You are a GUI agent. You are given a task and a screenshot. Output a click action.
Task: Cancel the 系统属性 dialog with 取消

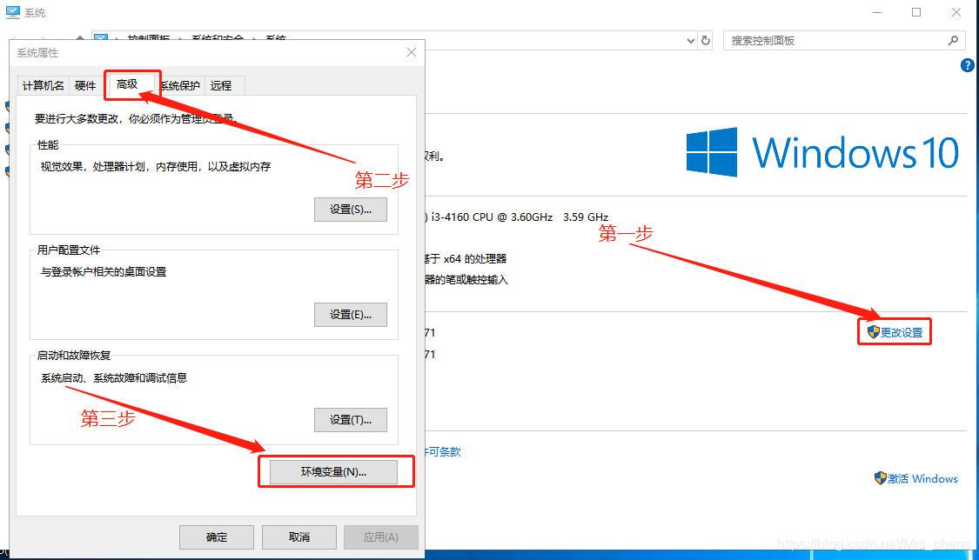coord(299,537)
